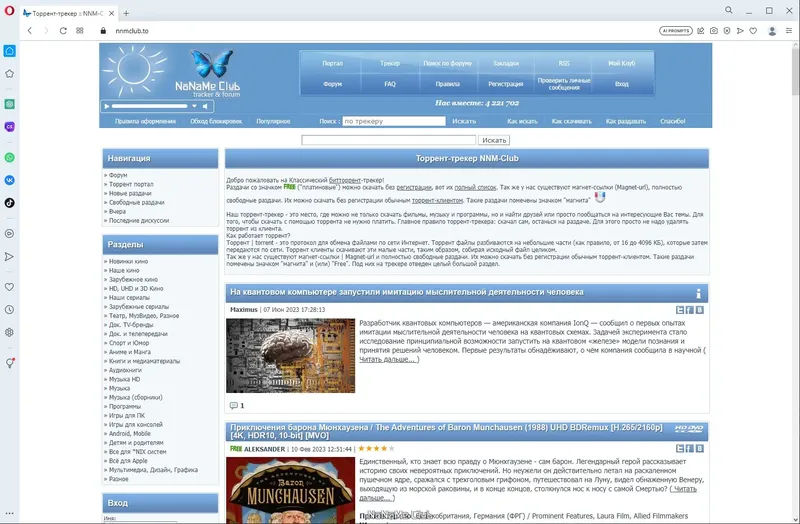Click the wide search box below header
Screen dimensions: 800x524
(x=388, y=140)
